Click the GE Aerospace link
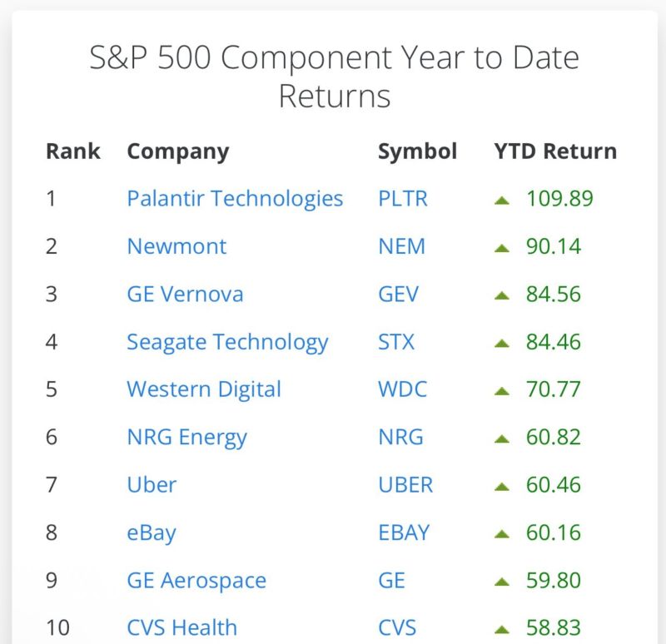This screenshot has width=666, height=644. click(196, 580)
